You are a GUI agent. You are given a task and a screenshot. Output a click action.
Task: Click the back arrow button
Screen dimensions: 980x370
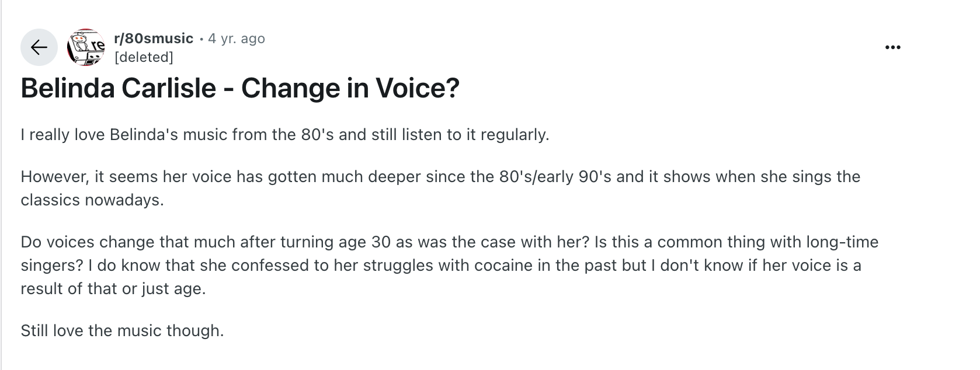point(39,47)
